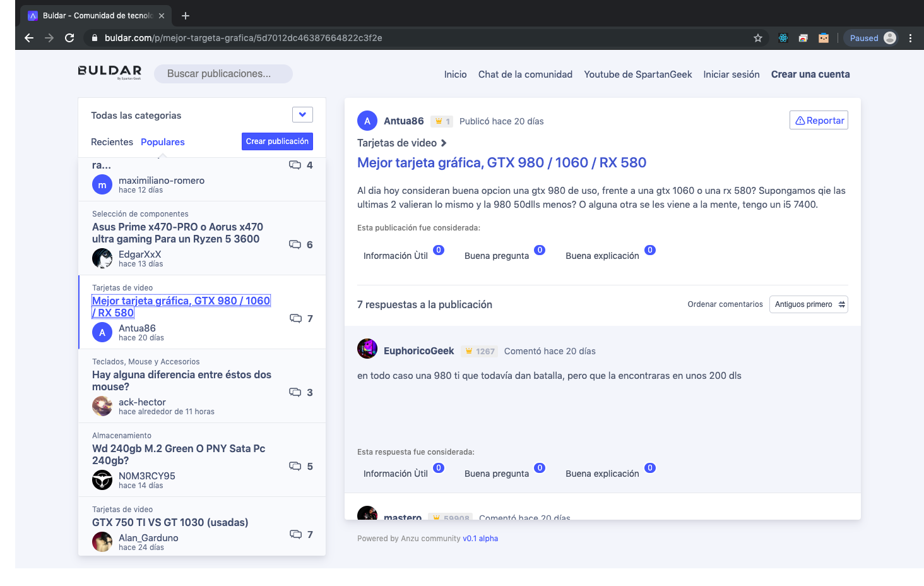The height and width of the screenshot is (586, 924).
Task: Click the browser forward arrow
Action: (x=49, y=38)
